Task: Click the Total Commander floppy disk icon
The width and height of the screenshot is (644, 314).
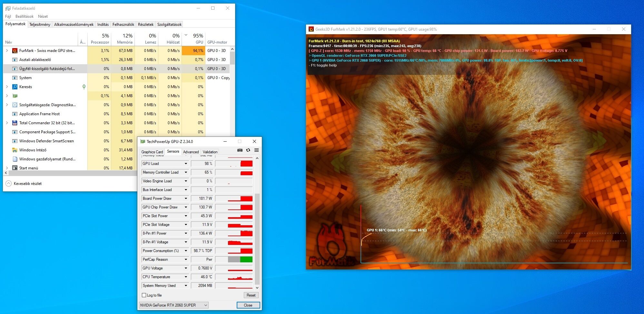Action: [15, 123]
